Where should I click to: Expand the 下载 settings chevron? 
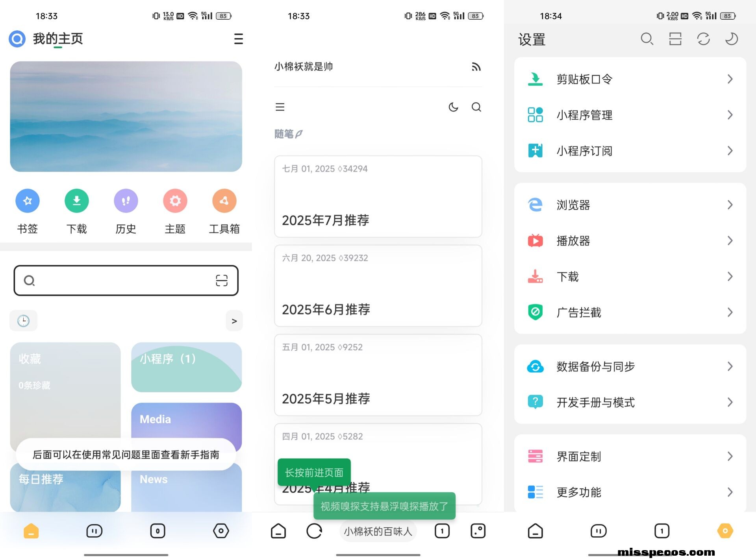pos(730,276)
